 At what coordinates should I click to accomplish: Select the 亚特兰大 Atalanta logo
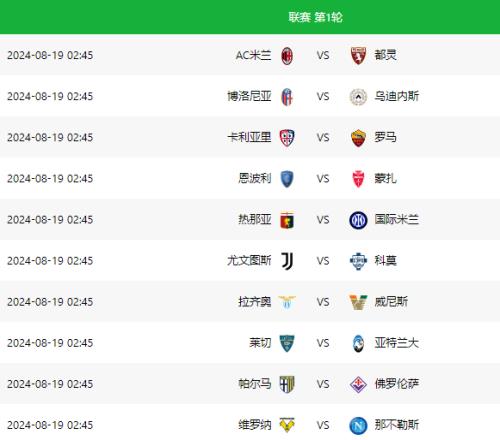[x=358, y=343]
